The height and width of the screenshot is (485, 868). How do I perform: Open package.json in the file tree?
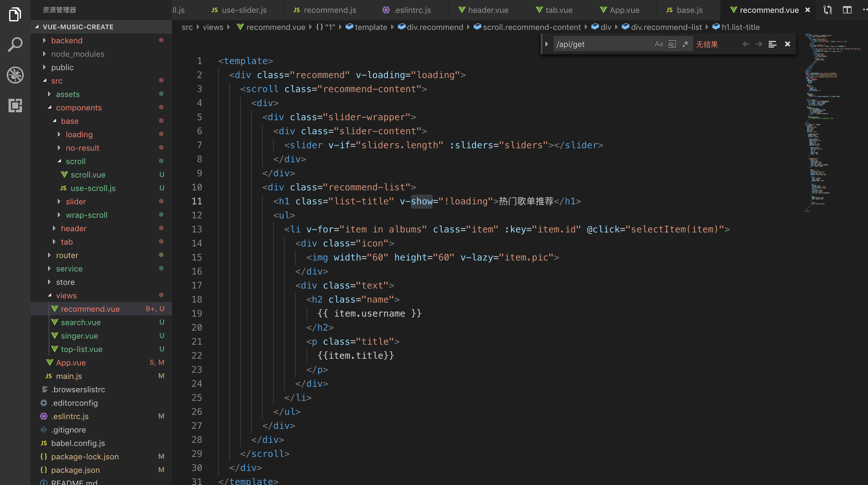click(x=101, y=470)
